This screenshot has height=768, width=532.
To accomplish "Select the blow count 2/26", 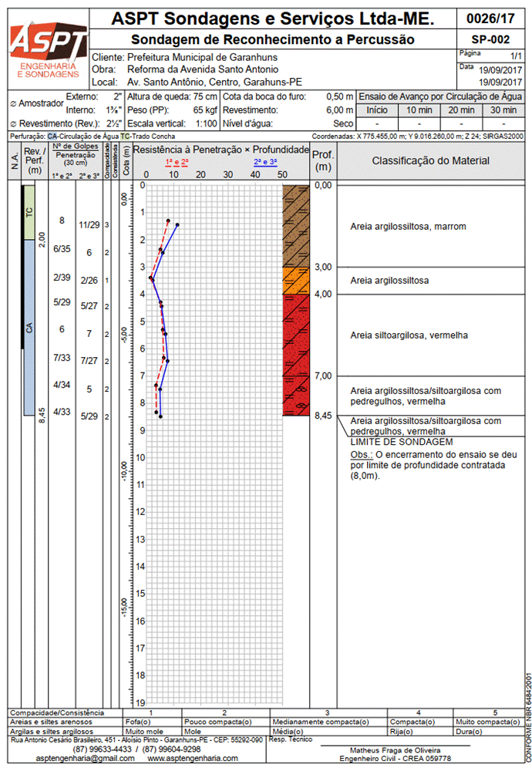I will click(x=89, y=281).
